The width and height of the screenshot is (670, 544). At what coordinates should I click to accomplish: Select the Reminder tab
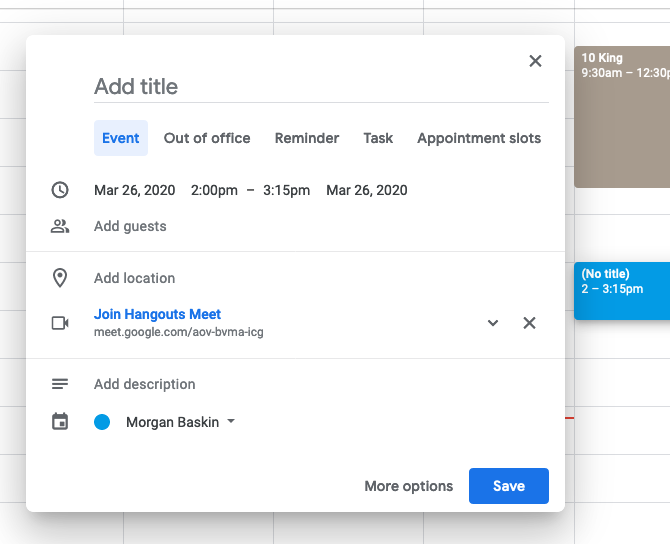click(x=307, y=138)
